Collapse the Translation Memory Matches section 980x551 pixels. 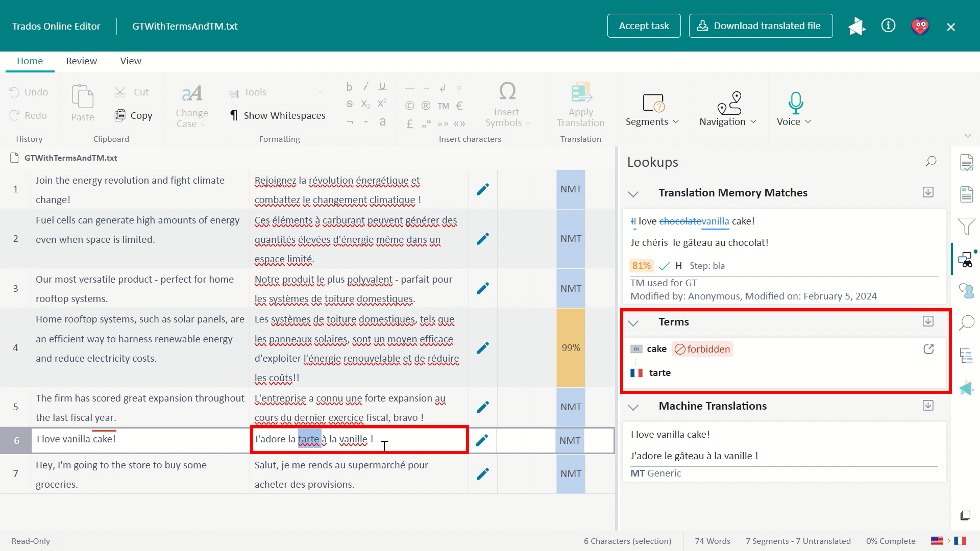633,193
